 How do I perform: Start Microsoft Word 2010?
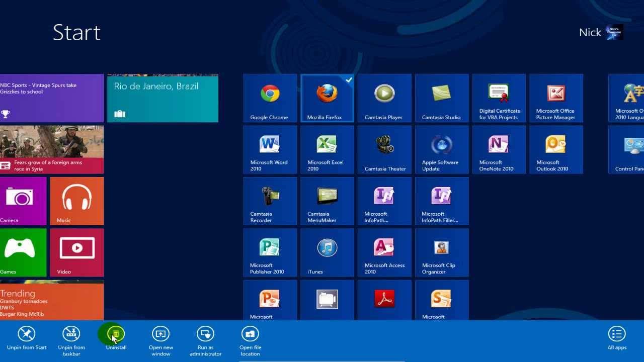click(270, 149)
